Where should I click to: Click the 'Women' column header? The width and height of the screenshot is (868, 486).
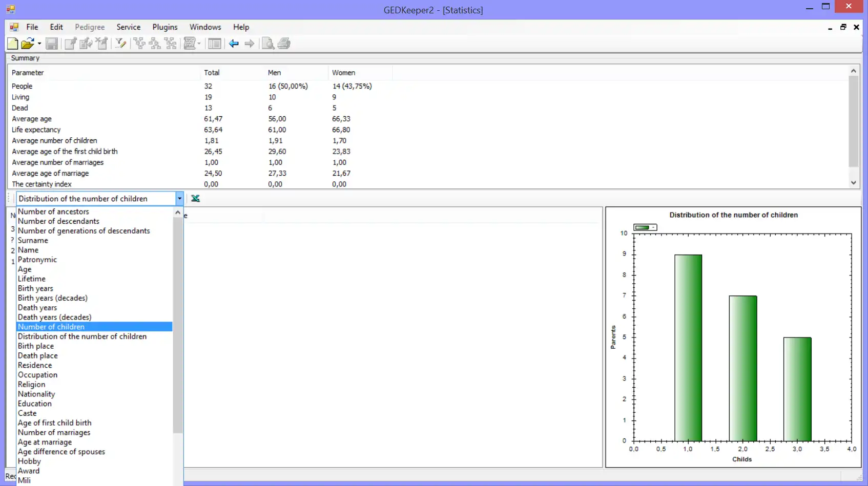coord(343,73)
